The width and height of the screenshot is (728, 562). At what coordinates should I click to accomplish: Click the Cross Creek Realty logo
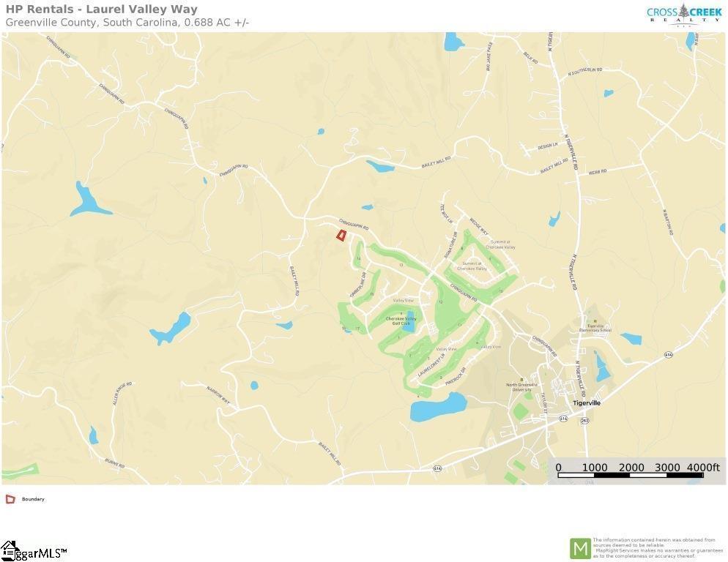(x=685, y=15)
